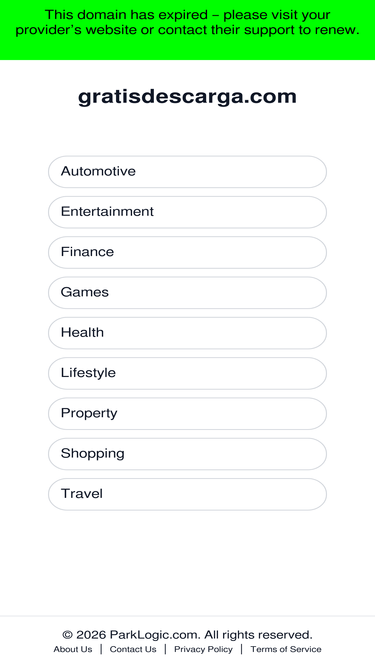Click the green domain expired banner

188,30
